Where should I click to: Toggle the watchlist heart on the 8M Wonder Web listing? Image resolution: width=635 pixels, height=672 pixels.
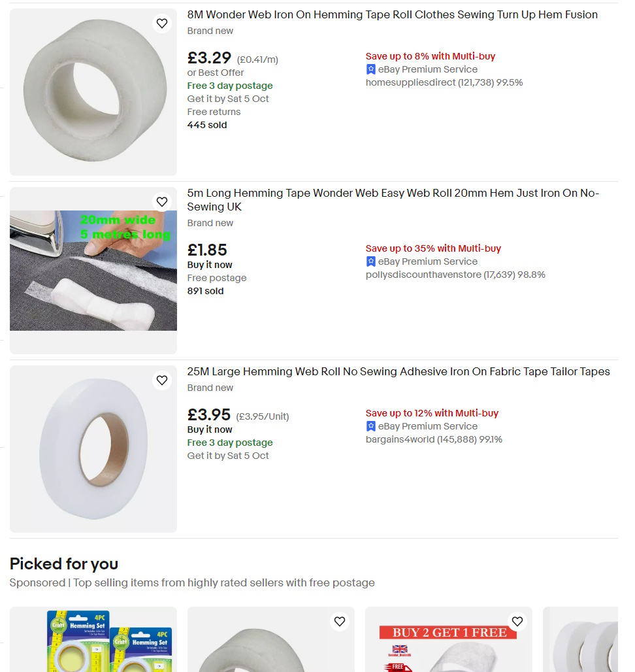162,23
